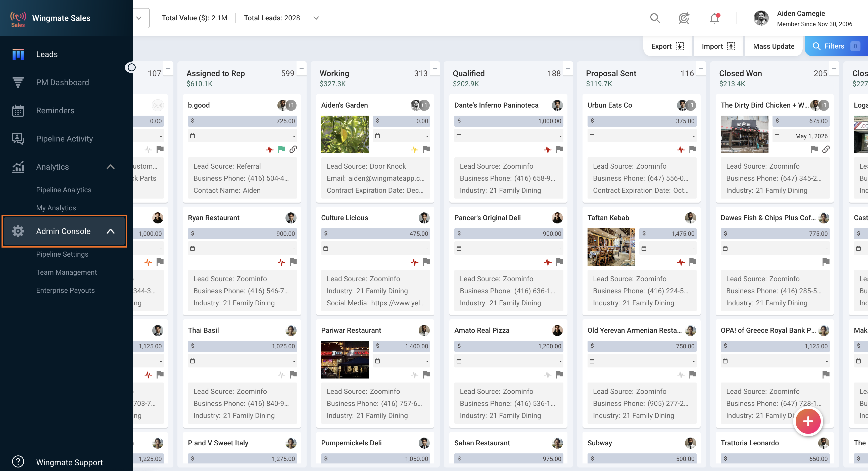
Task: Collapse the Qualified column
Action: click(x=568, y=68)
